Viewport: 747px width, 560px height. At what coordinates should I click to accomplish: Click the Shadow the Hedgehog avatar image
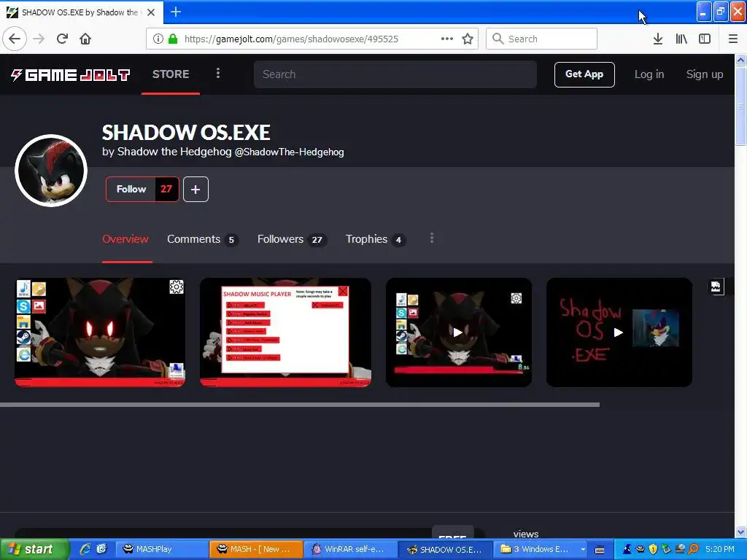tap(51, 171)
